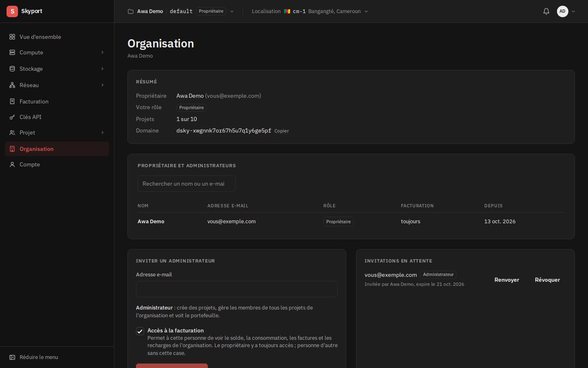Open the project selector dropdown chevron
This screenshot has height=368, width=588.
[232, 11]
